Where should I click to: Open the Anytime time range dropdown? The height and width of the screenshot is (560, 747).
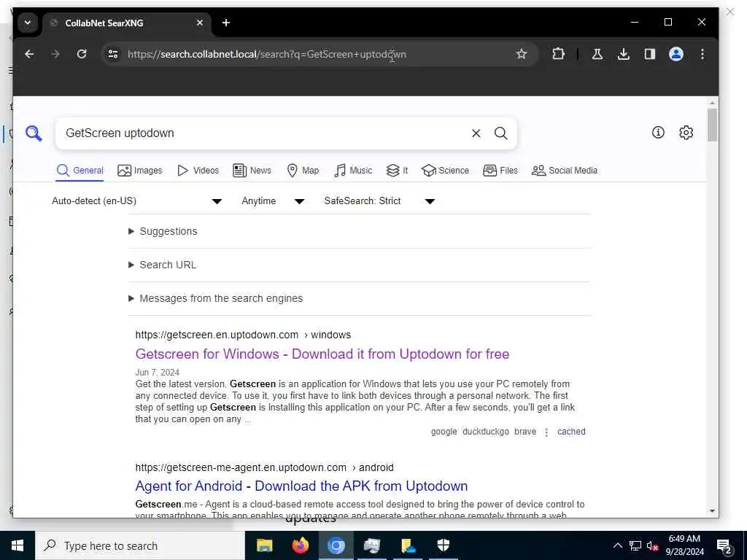click(273, 201)
